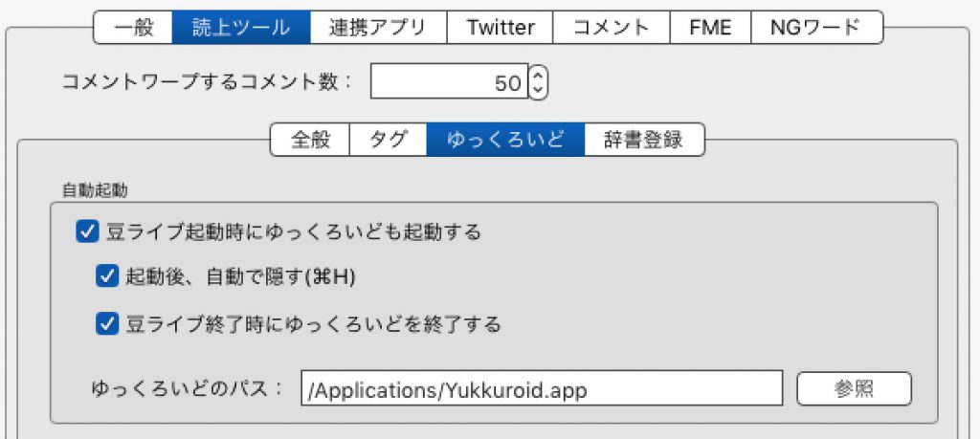The width and height of the screenshot is (980, 439).
Task: Select the 全般 sub-tab
Action: click(x=310, y=140)
